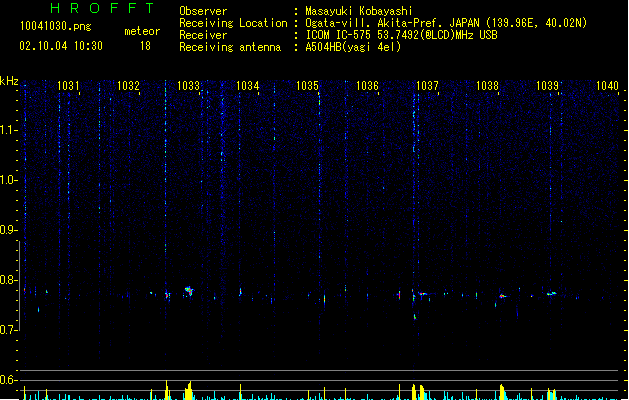Select the ICOM IC-575 receiver description

401,35
